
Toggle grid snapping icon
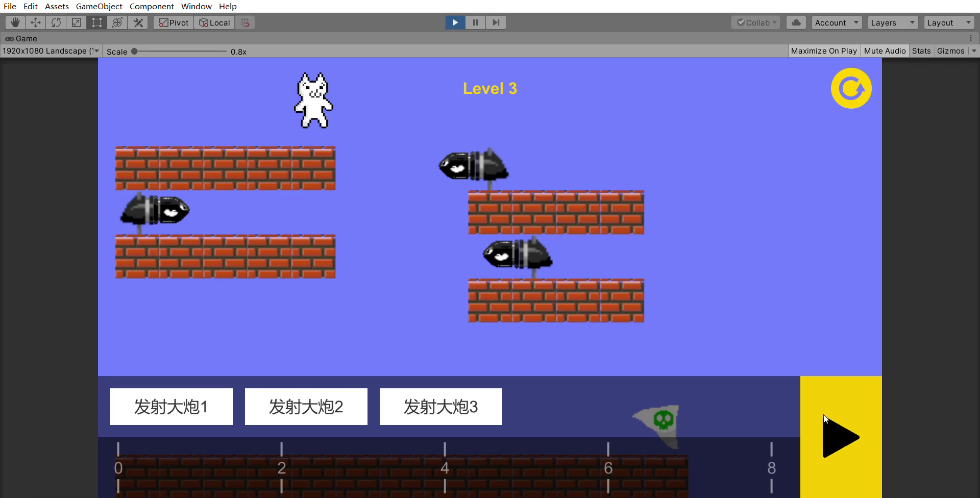245,22
